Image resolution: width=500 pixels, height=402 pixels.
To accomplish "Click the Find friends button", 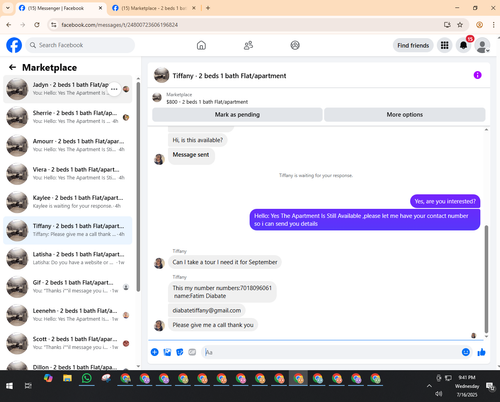I will pyautogui.click(x=413, y=45).
